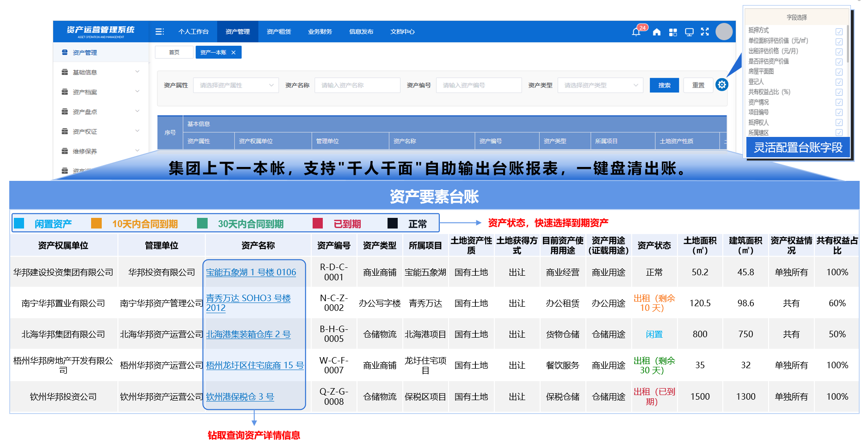
Task: Click the monitor display icon
Action: (689, 32)
